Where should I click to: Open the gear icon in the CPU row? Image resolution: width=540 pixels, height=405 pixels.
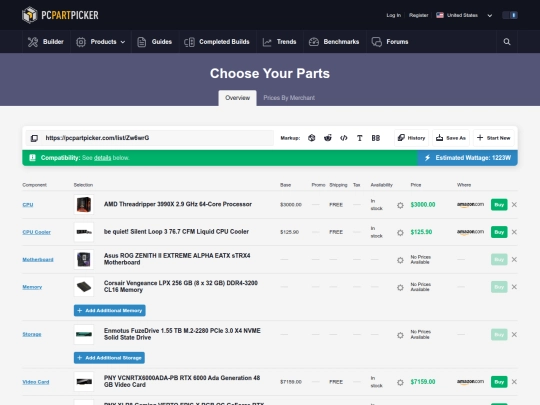pos(400,205)
